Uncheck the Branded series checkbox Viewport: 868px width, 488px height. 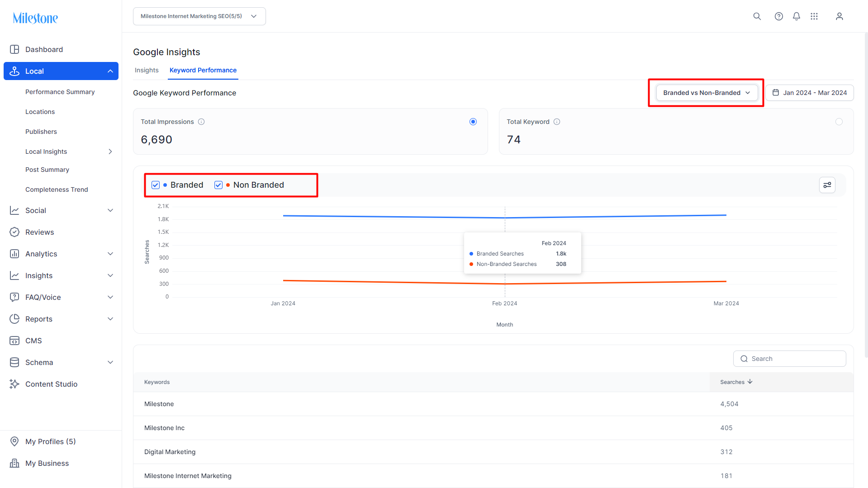pyautogui.click(x=155, y=185)
